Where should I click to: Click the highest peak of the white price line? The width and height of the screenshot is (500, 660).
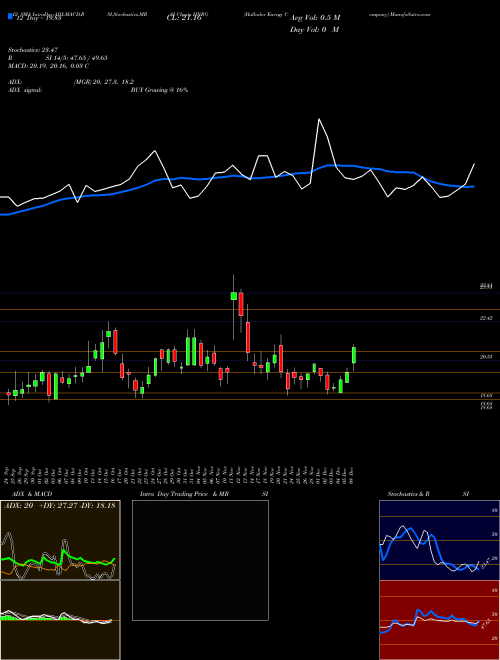[x=319, y=120]
